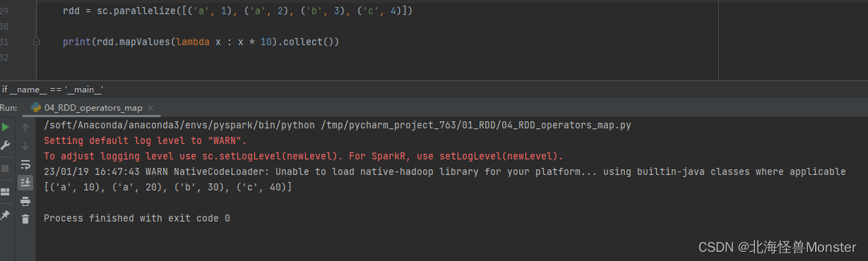Jump up the stack trace arrow
868x261 pixels.
click(x=25, y=128)
